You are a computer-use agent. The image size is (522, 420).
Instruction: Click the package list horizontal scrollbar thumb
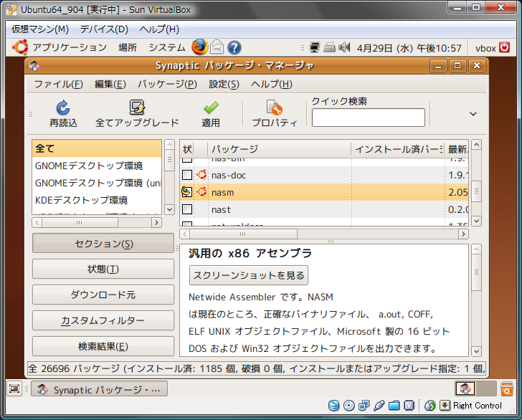[243, 234]
